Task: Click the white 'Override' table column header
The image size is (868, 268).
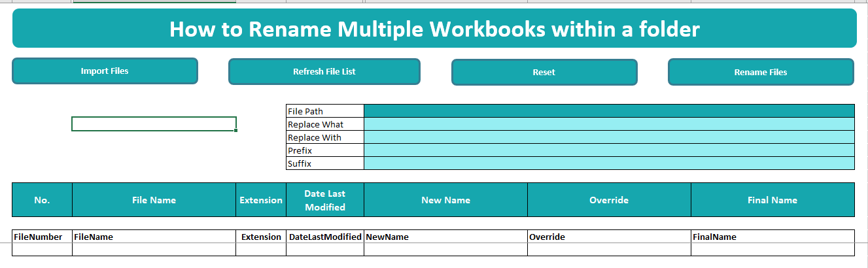Action: [609, 237]
